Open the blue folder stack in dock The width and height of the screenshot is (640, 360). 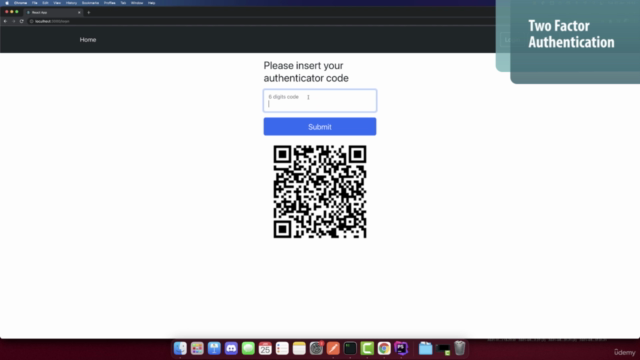point(425,348)
